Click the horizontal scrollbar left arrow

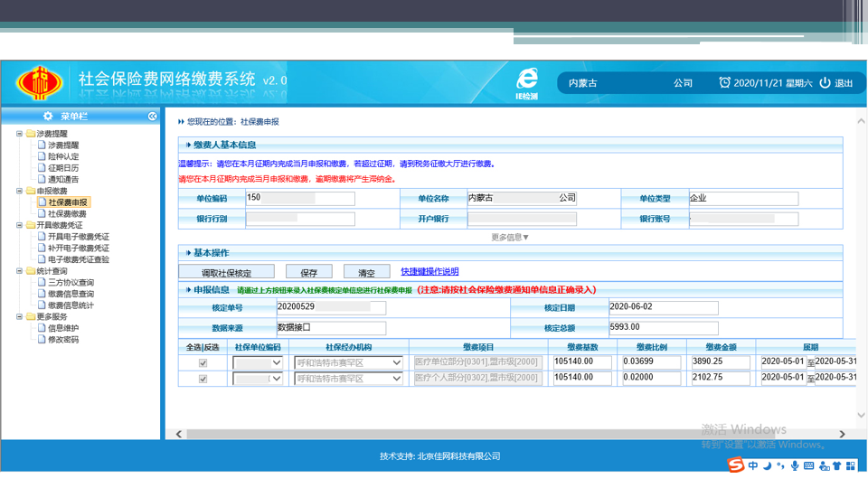(x=179, y=435)
